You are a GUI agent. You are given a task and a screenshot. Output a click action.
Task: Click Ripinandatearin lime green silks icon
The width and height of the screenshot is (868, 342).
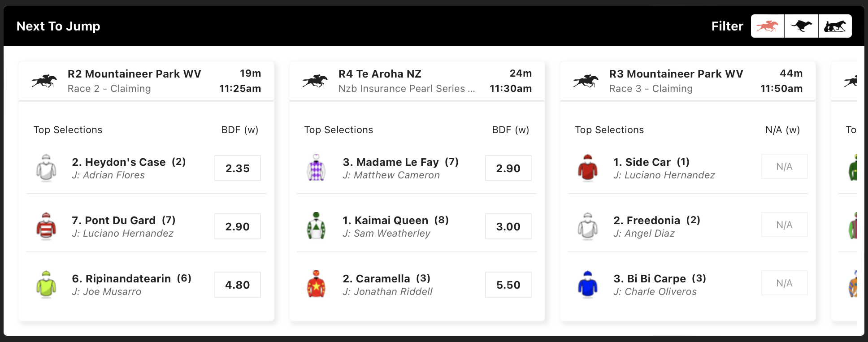pos(46,285)
